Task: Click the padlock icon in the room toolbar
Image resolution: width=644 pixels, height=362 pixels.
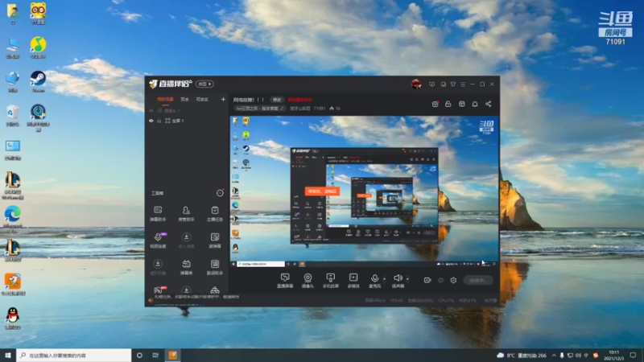Action: click(448, 105)
